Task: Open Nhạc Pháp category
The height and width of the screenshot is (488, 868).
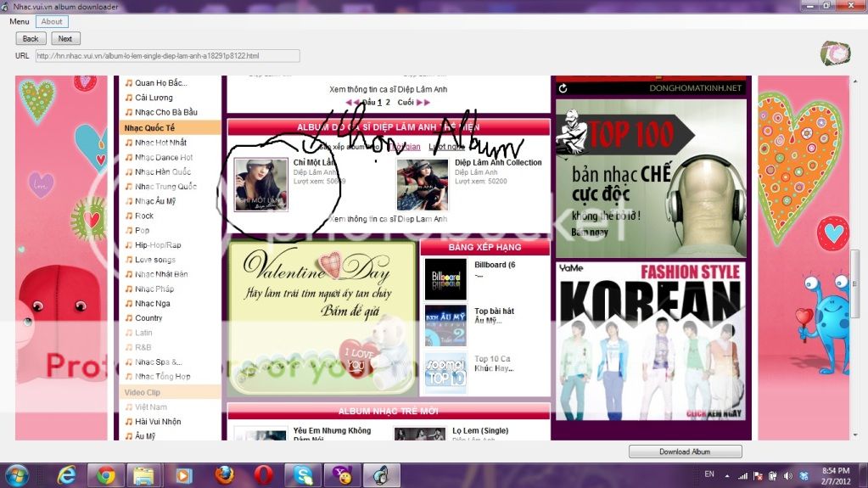Action: [x=154, y=289]
